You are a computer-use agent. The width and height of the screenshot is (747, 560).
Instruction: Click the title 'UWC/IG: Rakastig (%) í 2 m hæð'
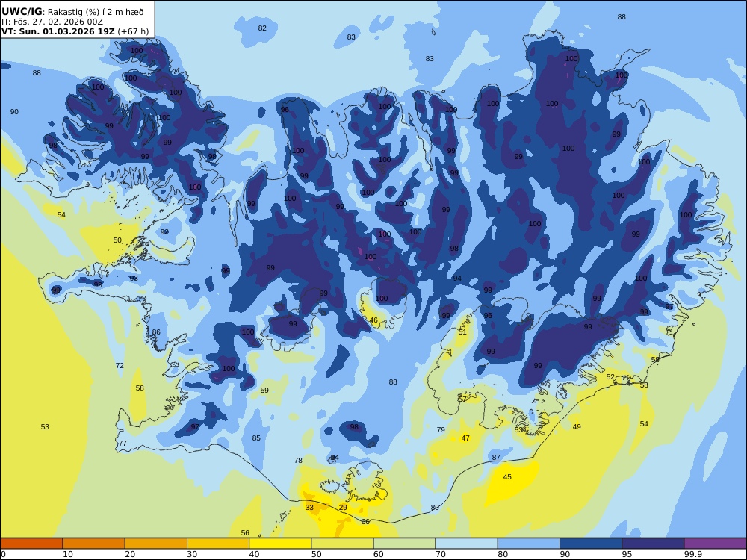[72, 12]
